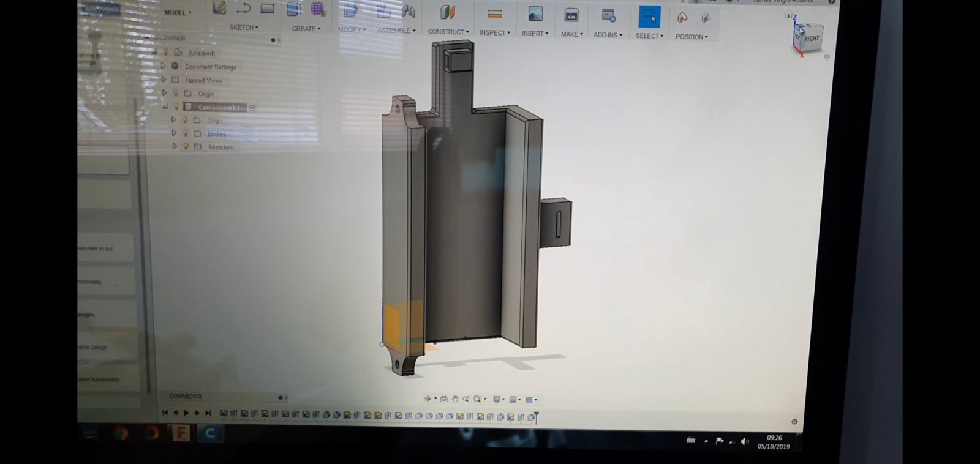Click the Measure icon above INSPECT
This screenshot has width=980, height=464.
[x=495, y=13]
